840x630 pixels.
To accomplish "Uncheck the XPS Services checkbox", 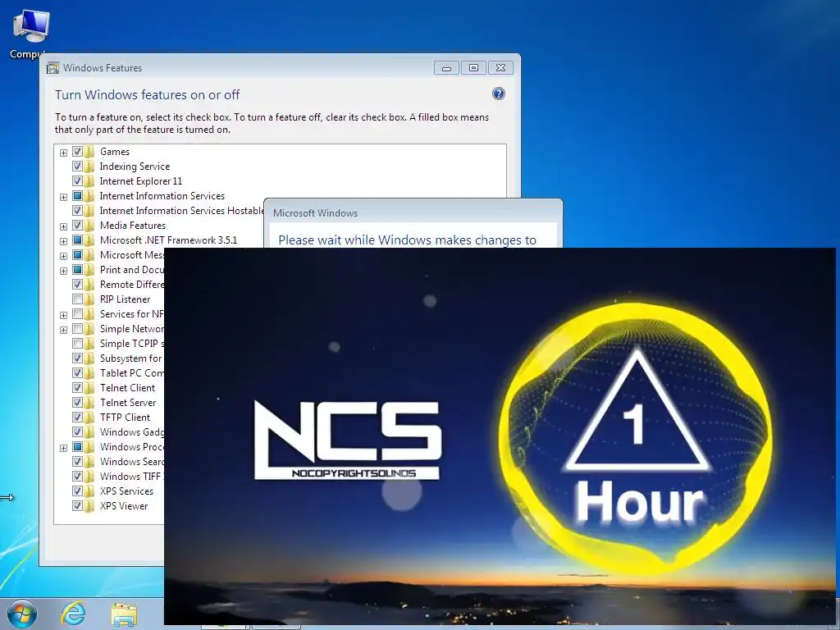I will coord(77,491).
